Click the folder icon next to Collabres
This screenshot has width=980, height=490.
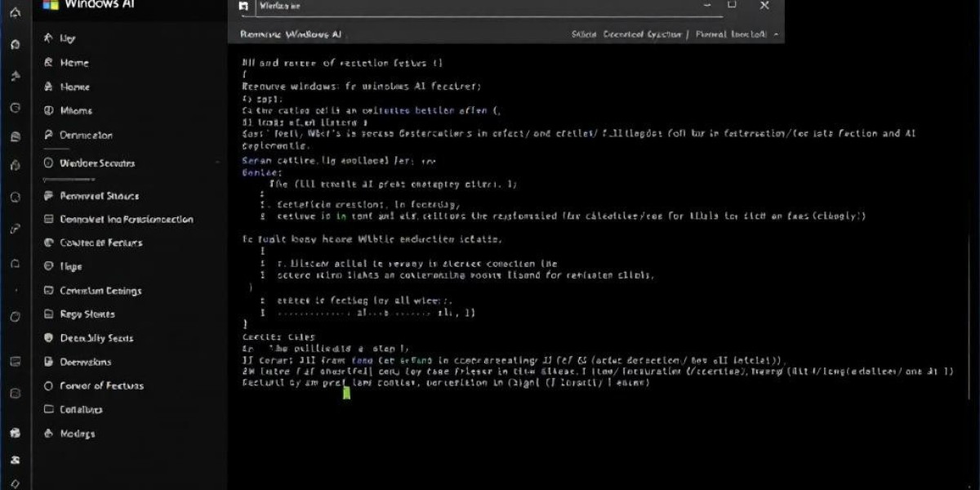pos(47,410)
